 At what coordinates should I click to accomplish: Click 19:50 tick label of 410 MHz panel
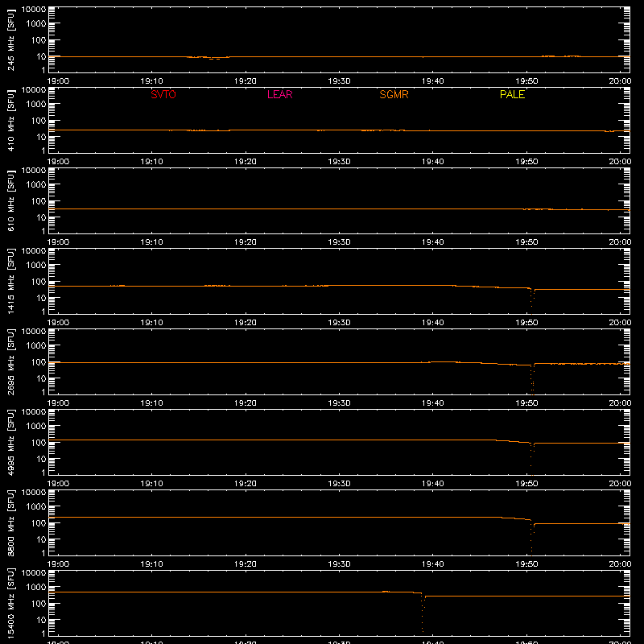click(x=526, y=162)
